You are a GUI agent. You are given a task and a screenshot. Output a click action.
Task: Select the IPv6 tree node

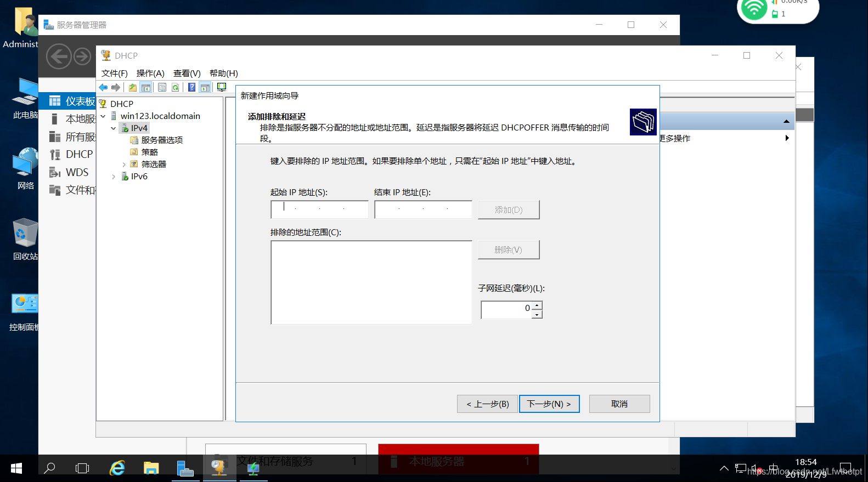(139, 176)
